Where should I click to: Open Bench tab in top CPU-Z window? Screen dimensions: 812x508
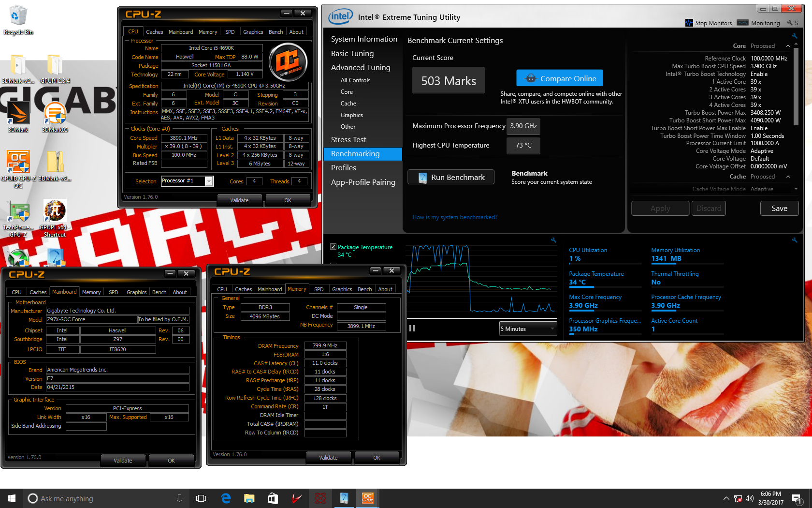(x=276, y=32)
